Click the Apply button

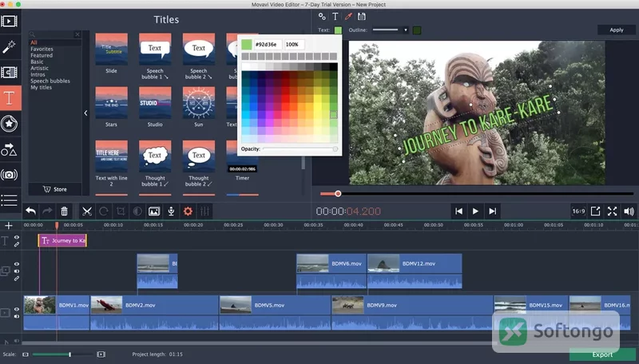point(616,30)
